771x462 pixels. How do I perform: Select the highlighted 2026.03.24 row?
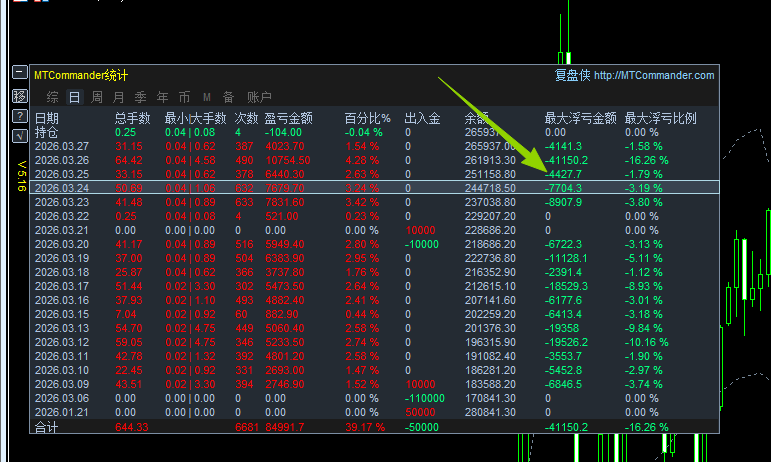(x=374, y=188)
